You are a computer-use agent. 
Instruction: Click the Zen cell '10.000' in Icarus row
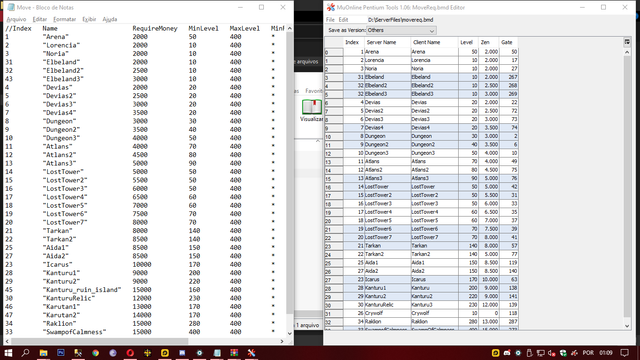[489, 280]
